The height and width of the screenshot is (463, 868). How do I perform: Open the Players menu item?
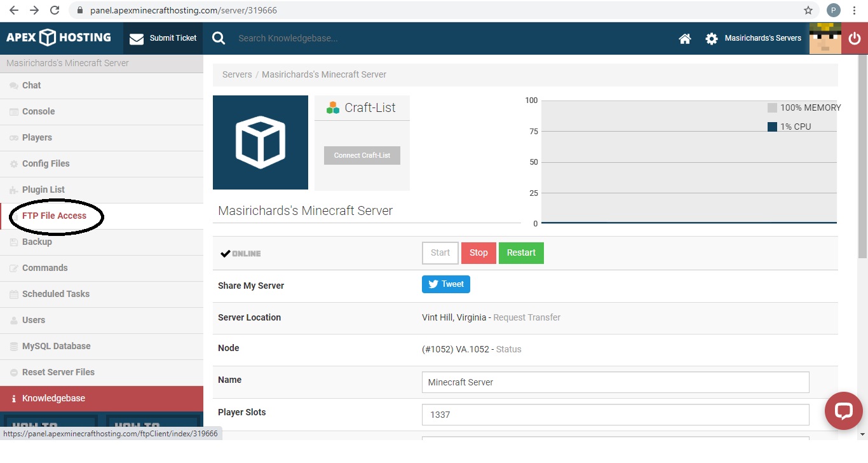[x=102, y=137]
